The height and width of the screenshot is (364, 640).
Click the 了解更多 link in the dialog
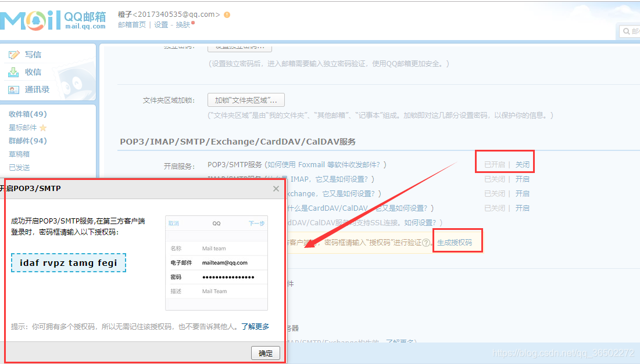pos(255,326)
